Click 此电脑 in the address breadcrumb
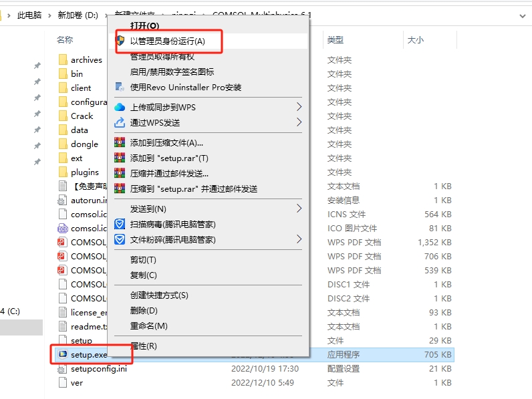This screenshot has height=399, width=532. [x=29, y=15]
